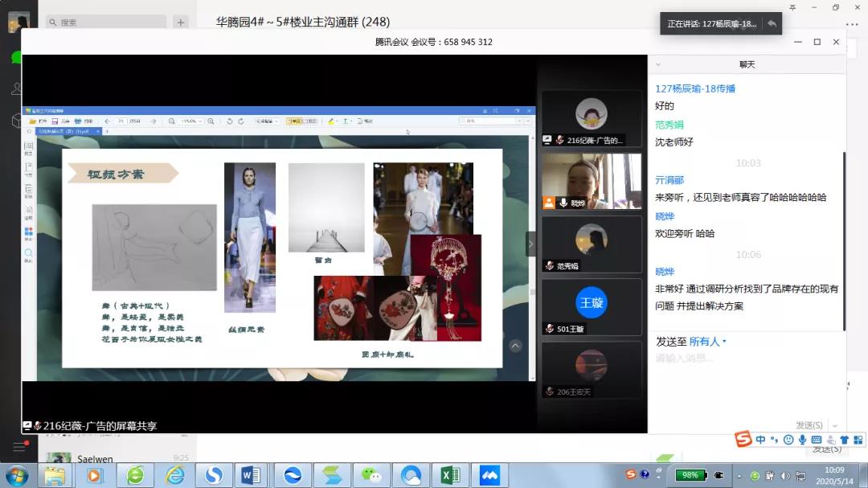Click the return arrow in speaking indicator
Viewport: 868px width, 488px height.
click(772, 24)
